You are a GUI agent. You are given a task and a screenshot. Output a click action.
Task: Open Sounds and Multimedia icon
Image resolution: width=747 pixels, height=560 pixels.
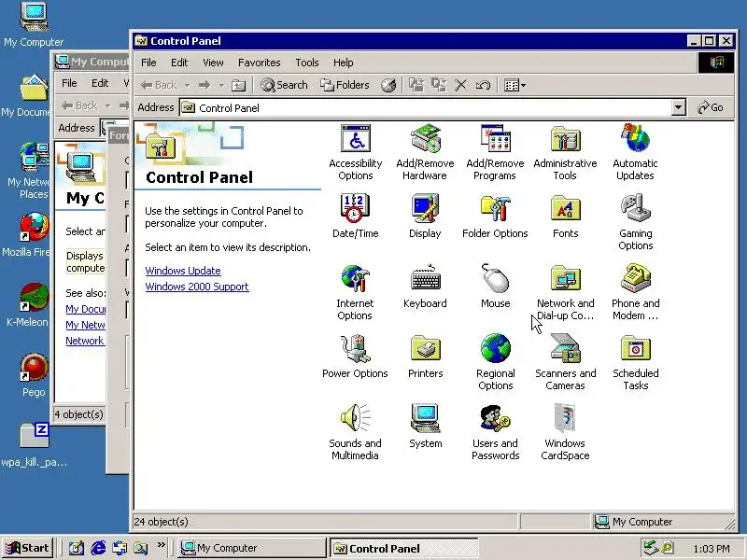pos(355,432)
